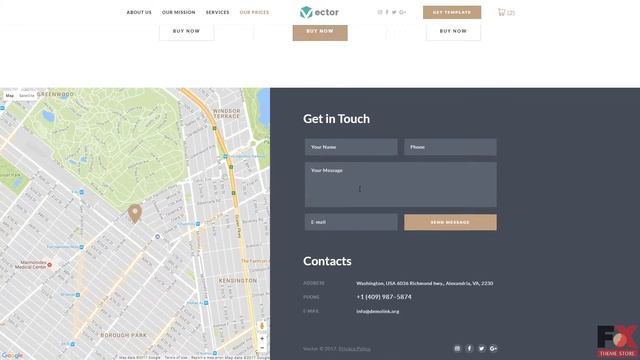Zoom out the map with minus
640x360 pixels.
[262, 348]
